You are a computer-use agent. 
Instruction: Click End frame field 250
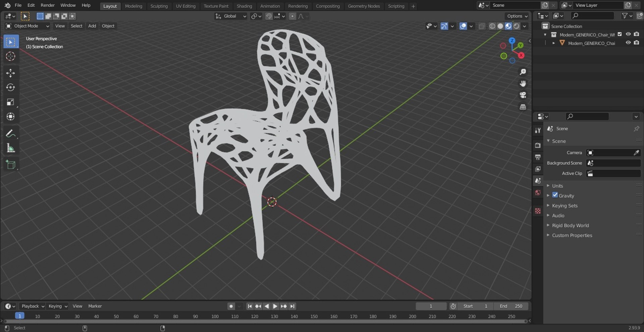click(511, 306)
